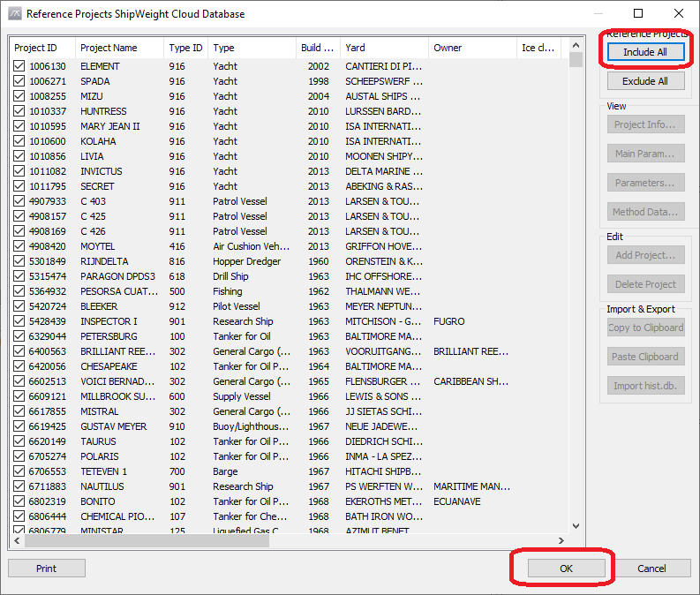The height and width of the screenshot is (595, 700).
Task: Click the Type column header
Action: (252, 48)
